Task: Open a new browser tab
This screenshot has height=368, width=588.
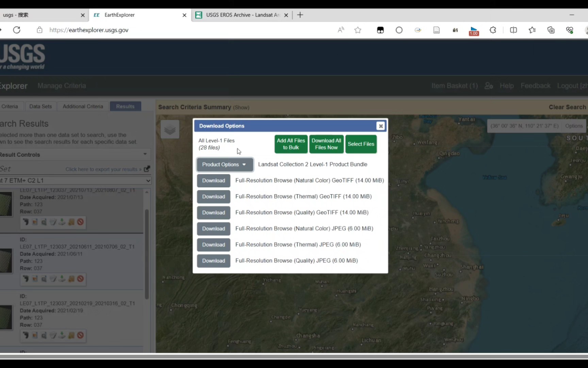Action: pos(300,15)
